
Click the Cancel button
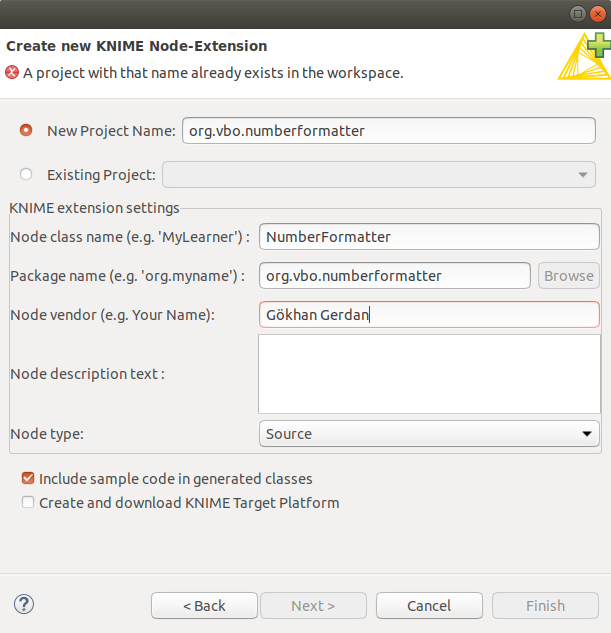[x=429, y=606]
